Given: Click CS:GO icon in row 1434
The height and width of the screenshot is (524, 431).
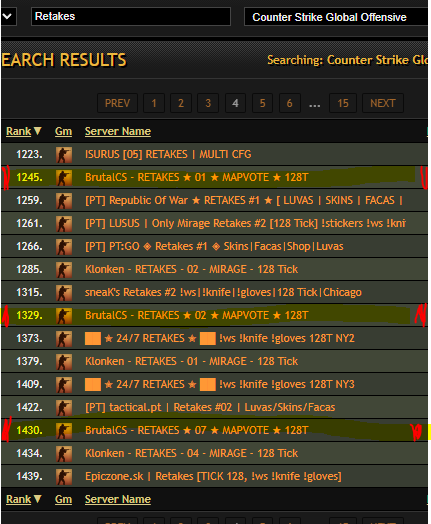Looking at the screenshot, I should [x=64, y=454].
